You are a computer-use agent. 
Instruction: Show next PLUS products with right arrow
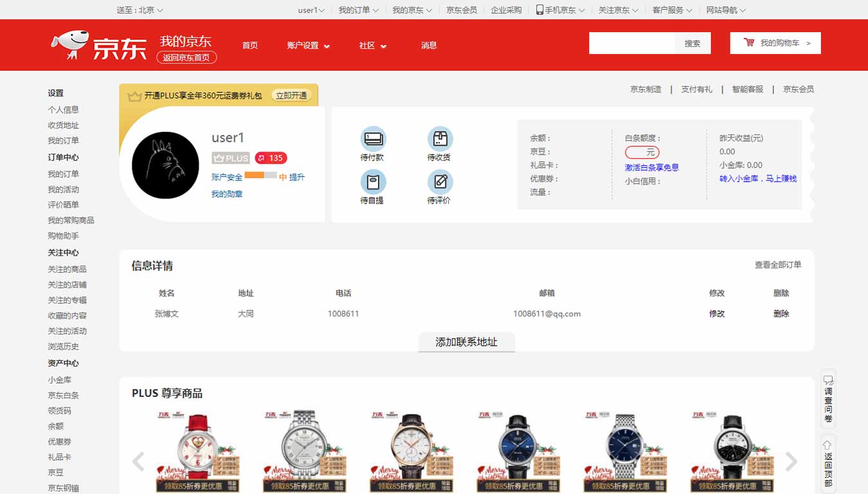[791, 461]
